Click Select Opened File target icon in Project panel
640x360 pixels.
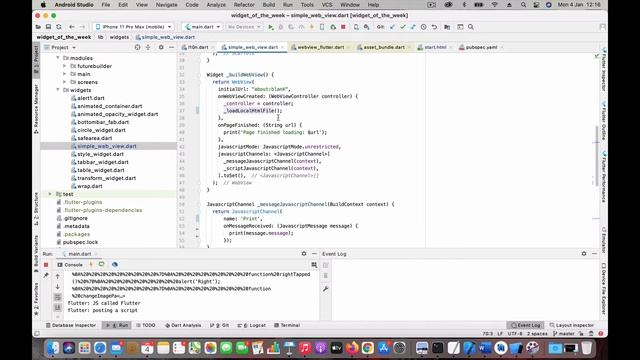tap(138, 47)
